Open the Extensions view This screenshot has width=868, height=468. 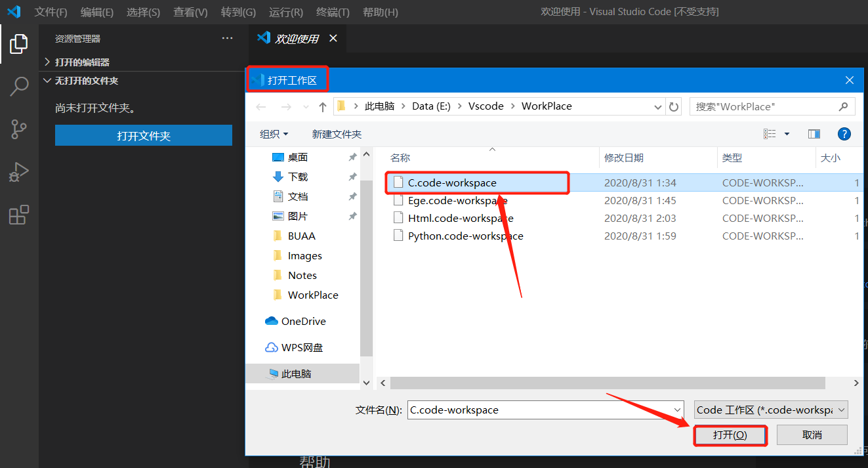click(19, 215)
